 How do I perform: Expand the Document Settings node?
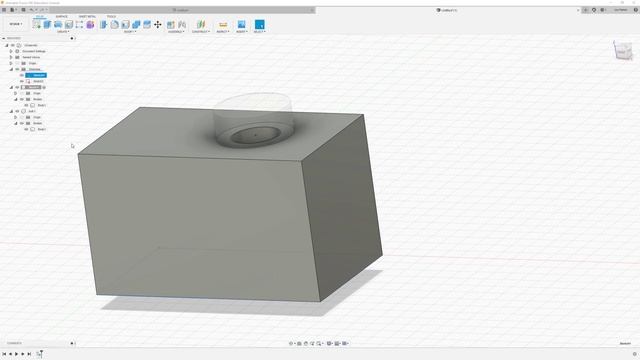click(11, 51)
